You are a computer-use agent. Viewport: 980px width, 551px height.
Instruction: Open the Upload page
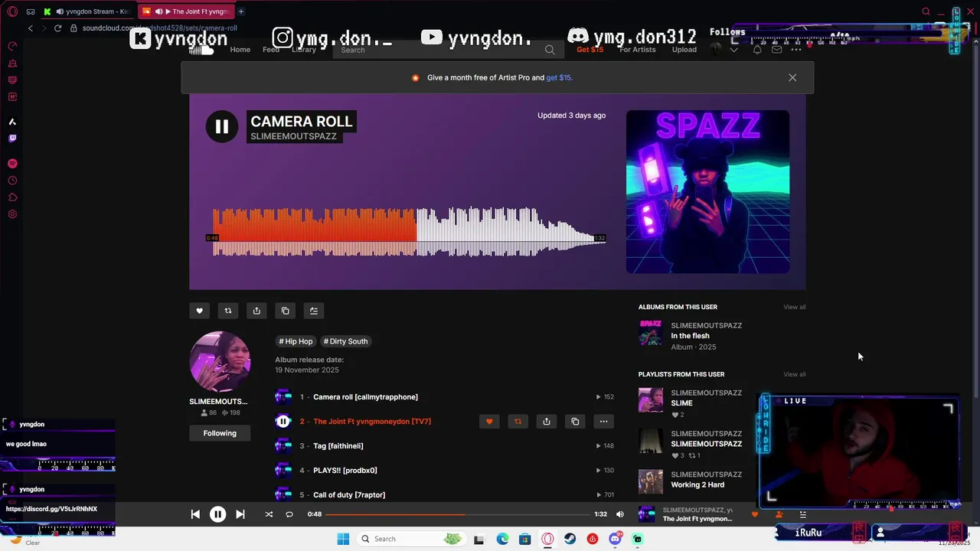(684, 50)
